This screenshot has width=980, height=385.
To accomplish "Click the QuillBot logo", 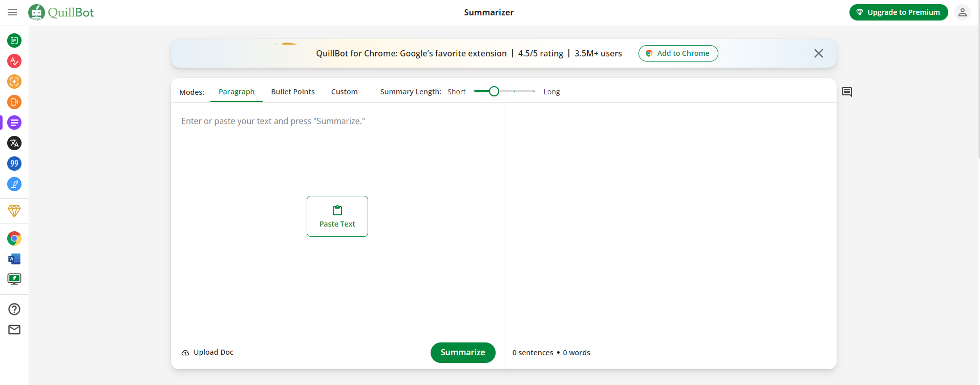I will (x=61, y=12).
